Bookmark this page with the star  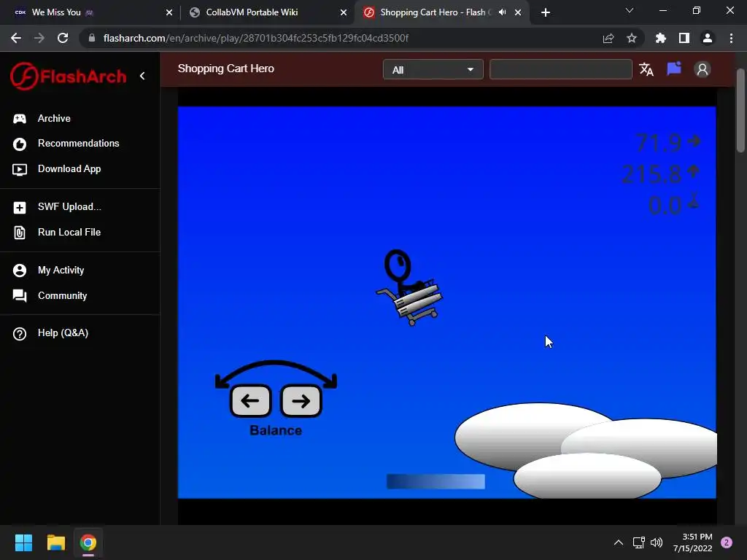[632, 38]
